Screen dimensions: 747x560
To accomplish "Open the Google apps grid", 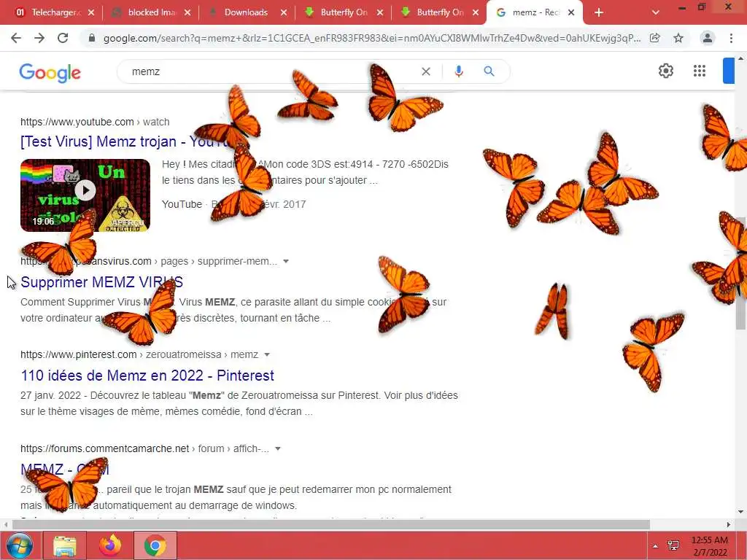I will (700, 71).
